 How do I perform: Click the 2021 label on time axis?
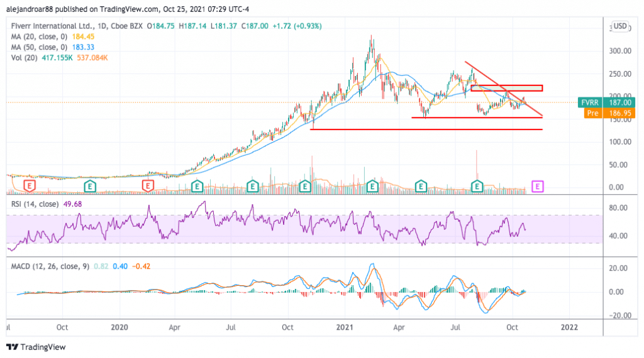(345, 327)
